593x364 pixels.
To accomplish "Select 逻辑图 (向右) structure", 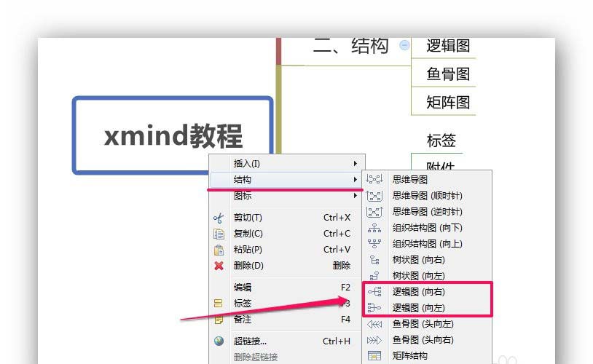I will click(x=419, y=292).
